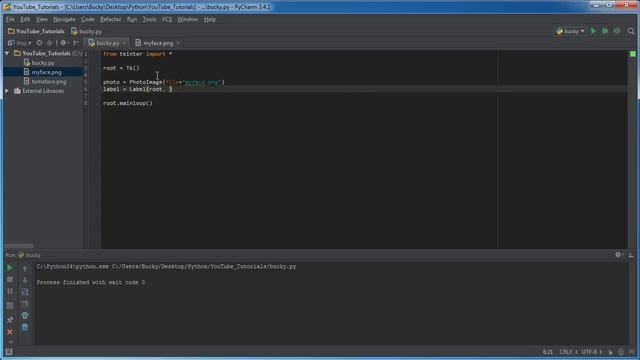Viewport: 640px width, 360px height.
Task: Toggle tool window buttons at bottom-left corner
Action: click(x=9, y=351)
